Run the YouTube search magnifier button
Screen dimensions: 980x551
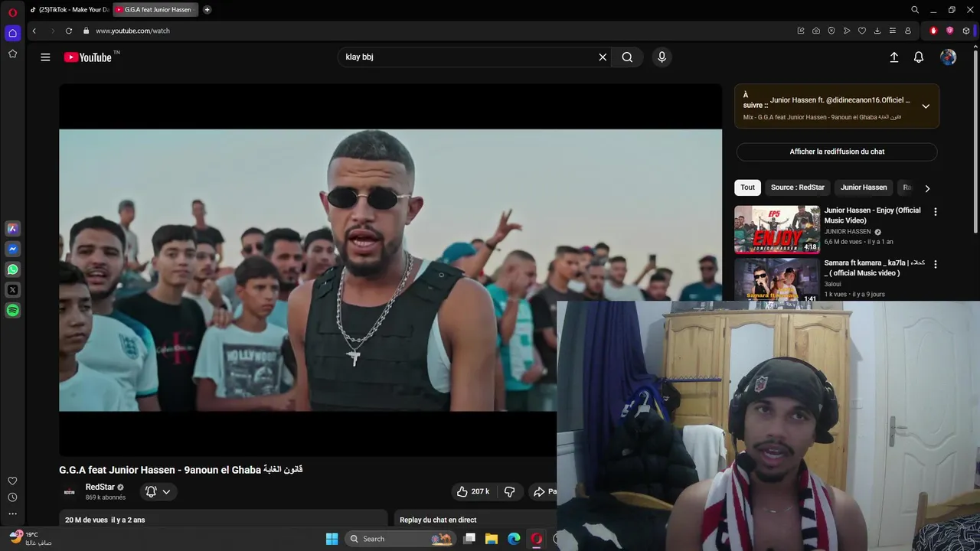click(627, 57)
